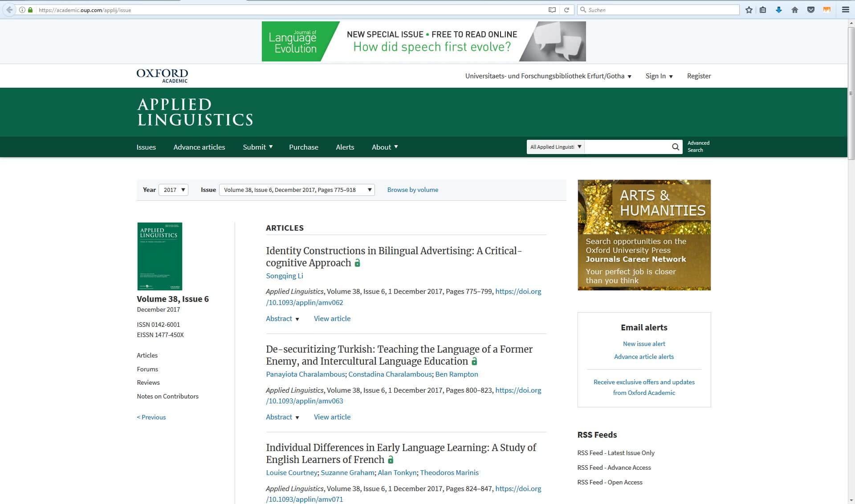Click the site information icon in the address bar

(22, 10)
